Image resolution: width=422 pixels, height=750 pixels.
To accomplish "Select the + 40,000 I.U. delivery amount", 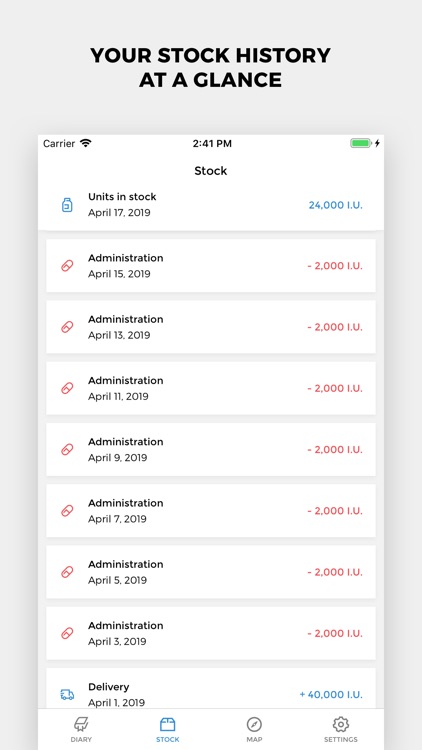I will pyautogui.click(x=331, y=695).
